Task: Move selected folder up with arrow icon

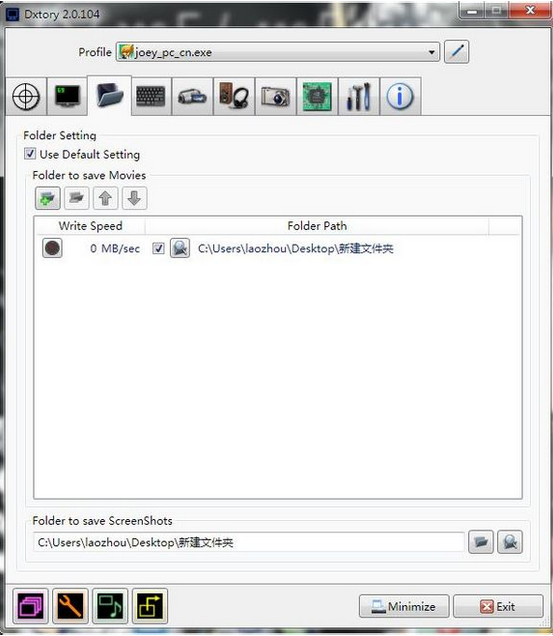Action: click(105, 198)
